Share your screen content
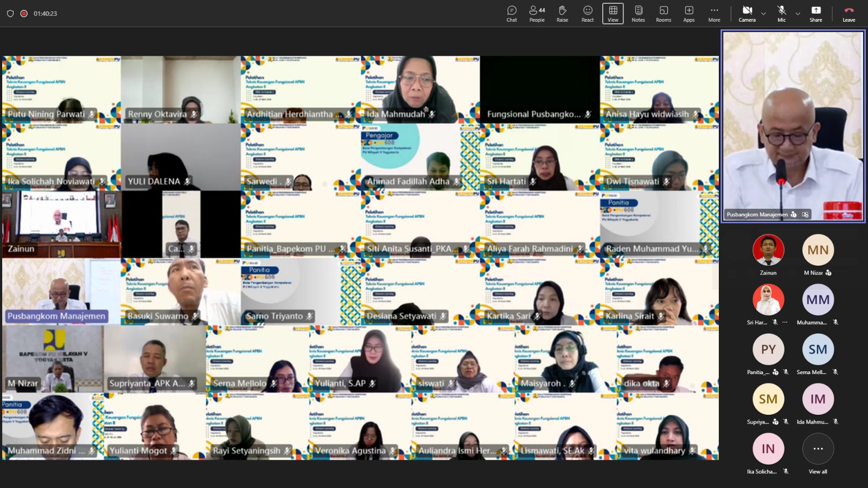 click(815, 14)
